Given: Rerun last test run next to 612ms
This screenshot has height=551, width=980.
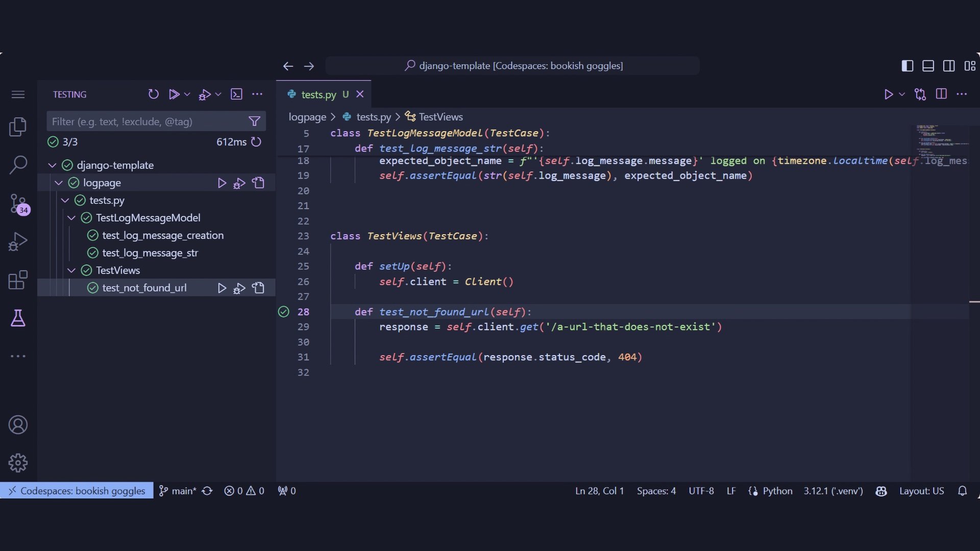Looking at the screenshot, I should pos(256,142).
